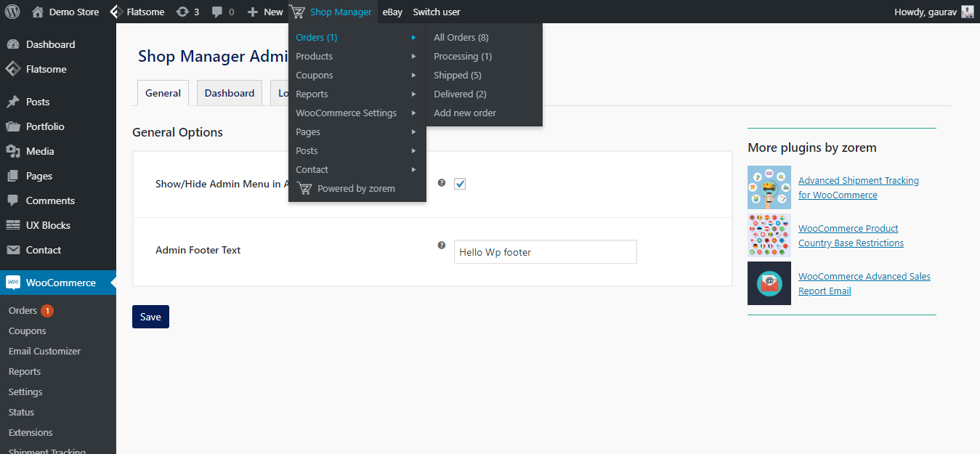
Task: Click the Powered by zorem entry
Action: pos(357,188)
